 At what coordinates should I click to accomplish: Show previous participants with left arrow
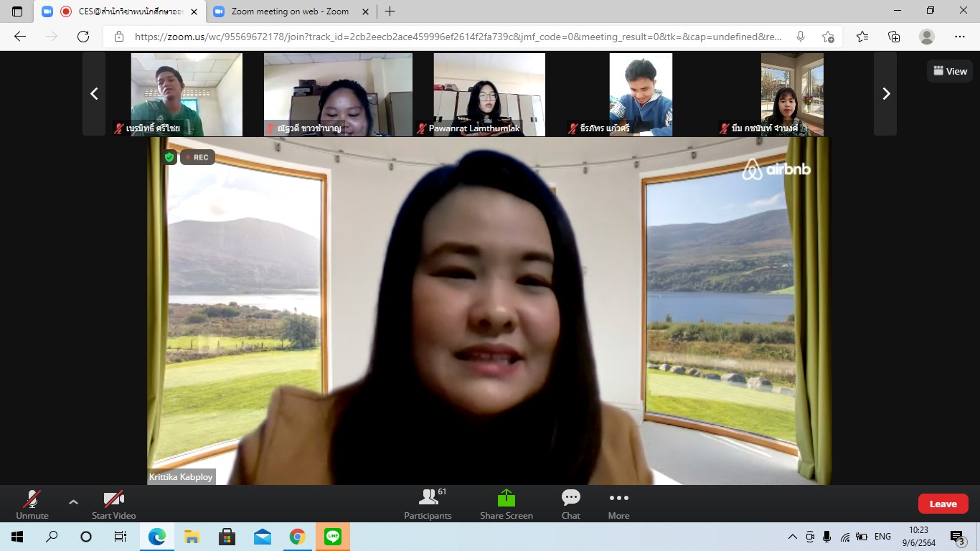click(x=94, y=94)
